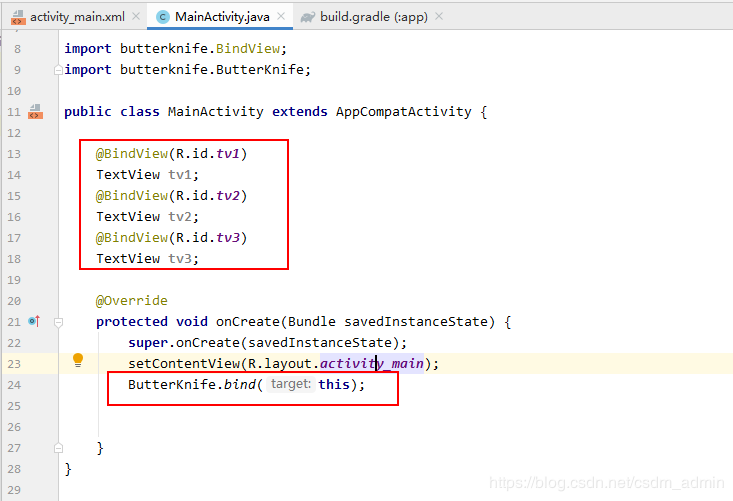Collapse the onCreate method fold at line 21

58,322
